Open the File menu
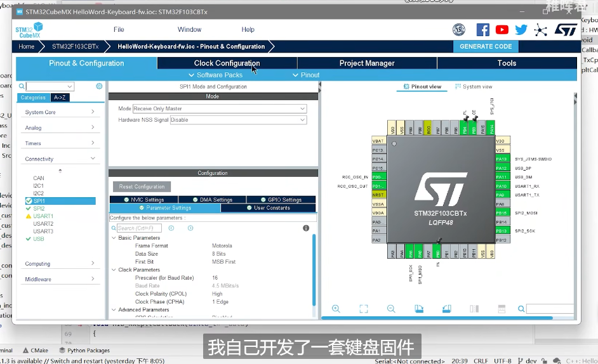598x364 pixels. [x=119, y=29]
